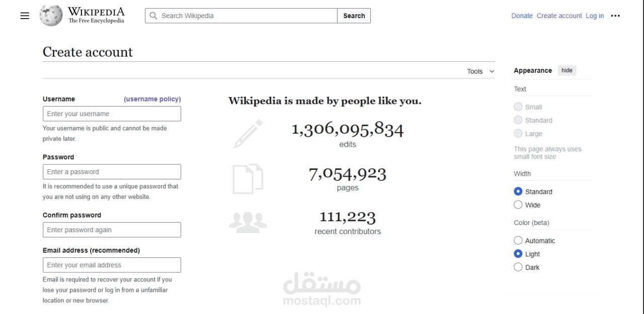Click the 7,054,923 pages number
644x314 pixels.
click(348, 174)
